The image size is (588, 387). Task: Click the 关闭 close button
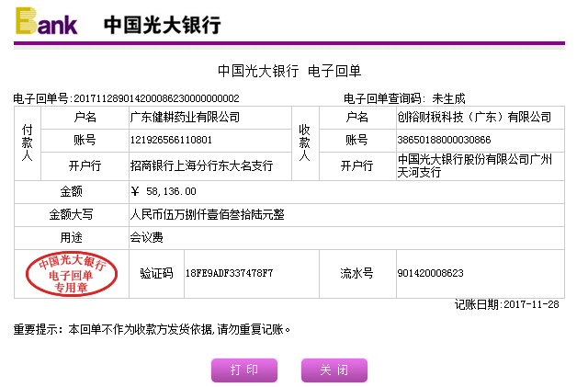click(x=334, y=370)
